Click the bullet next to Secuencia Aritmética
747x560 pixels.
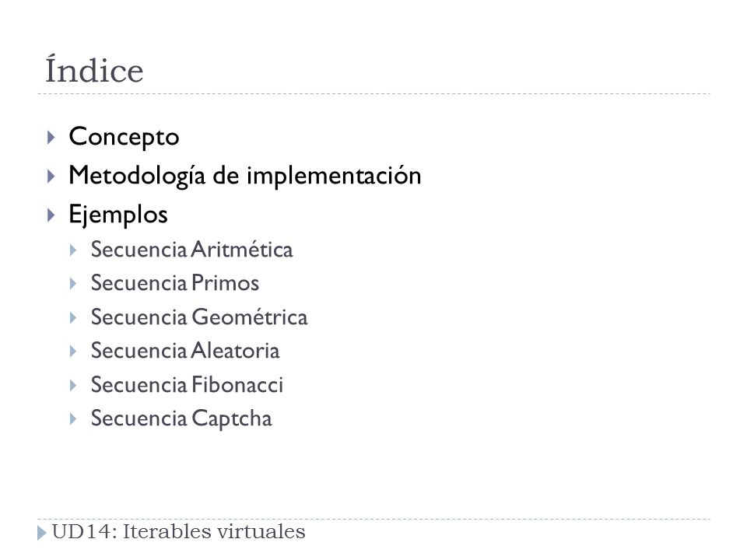pos(73,250)
